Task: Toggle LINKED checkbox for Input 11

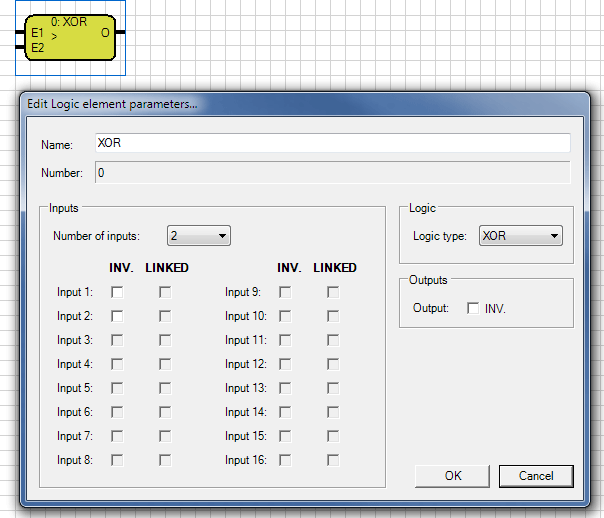Action: pyautogui.click(x=333, y=340)
